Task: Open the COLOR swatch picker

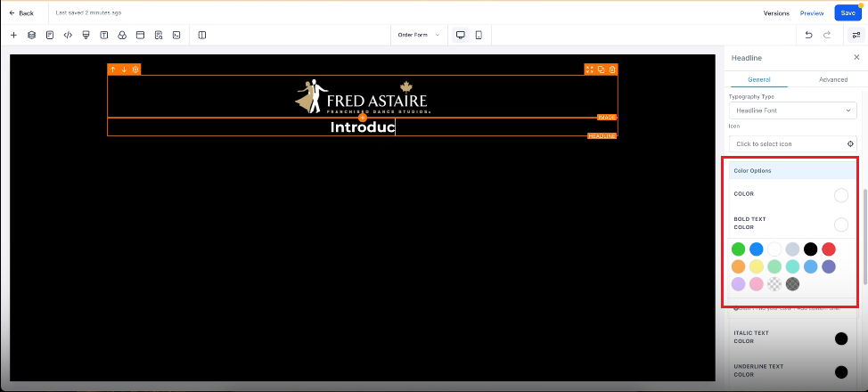Action: point(841,195)
